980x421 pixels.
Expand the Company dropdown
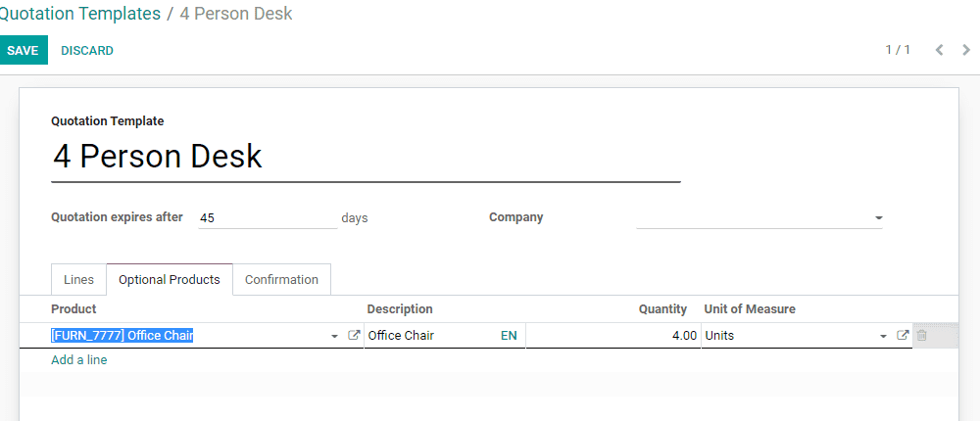878,218
